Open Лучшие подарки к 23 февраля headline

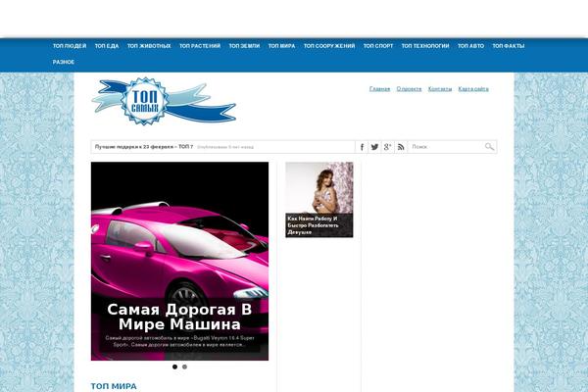click(144, 147)
